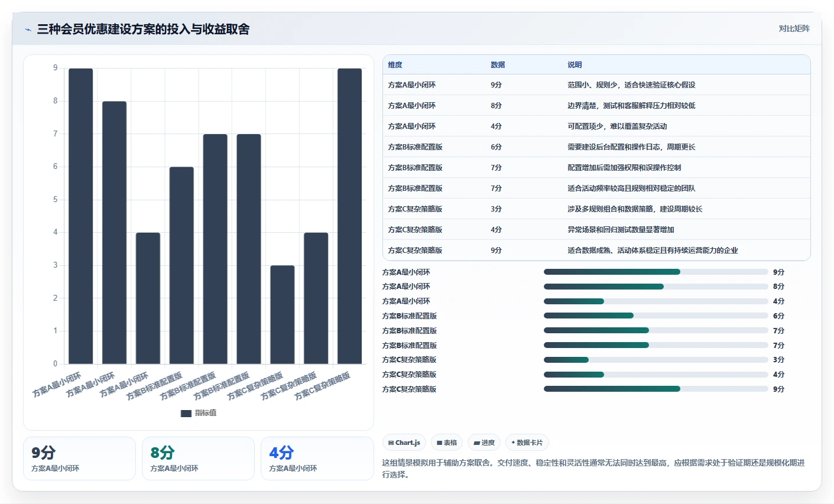Click the 指标值 legend color box
The height and width of the screenshot is (504, 834).
pyautogui.click(x=186, y=413)
